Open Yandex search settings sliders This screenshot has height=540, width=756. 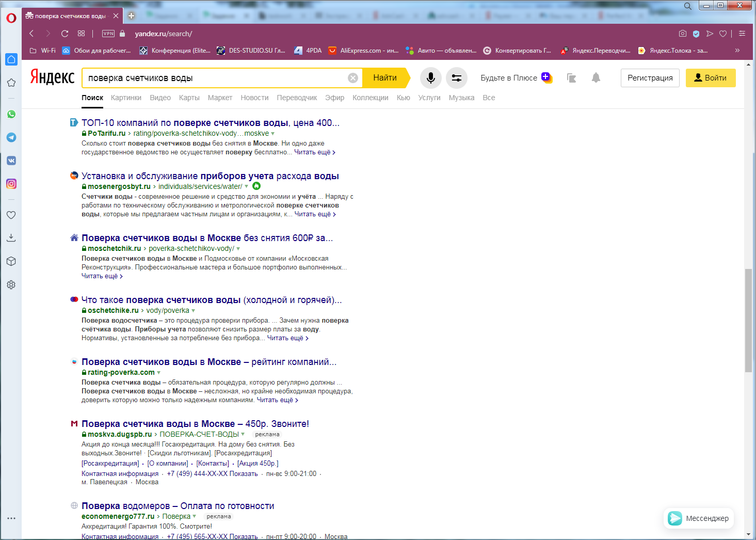457,78
